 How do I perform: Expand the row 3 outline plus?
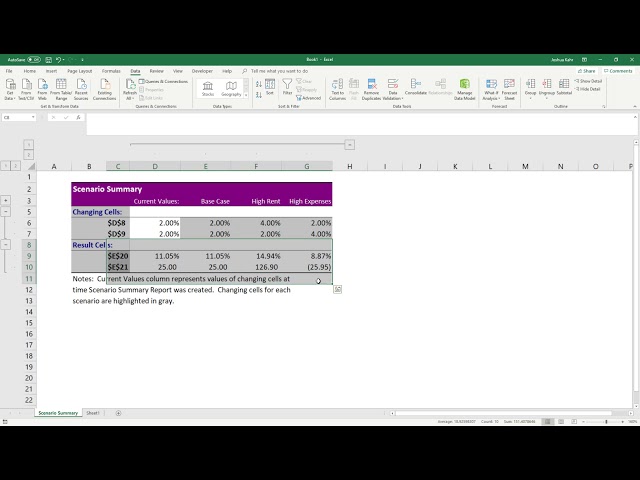coord(6,200)
